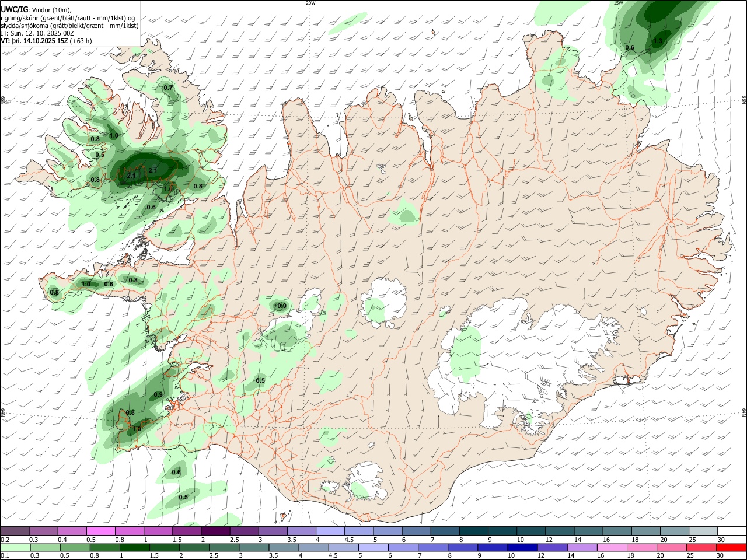
Task: Click the '0.1' label in the rain legend row
Action: tap(5, 555)
